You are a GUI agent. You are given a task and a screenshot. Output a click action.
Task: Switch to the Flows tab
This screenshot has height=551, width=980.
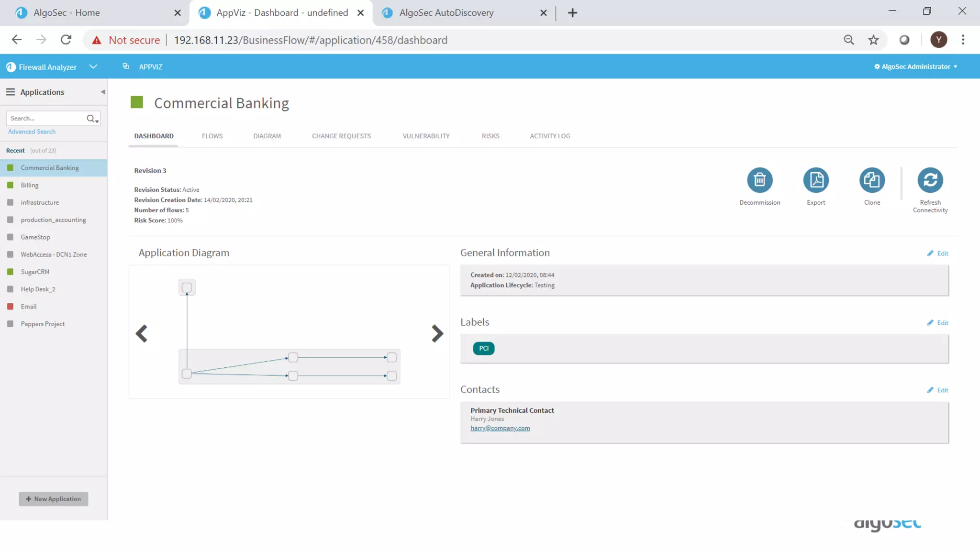pyautogui.click(x=212, y=136)
